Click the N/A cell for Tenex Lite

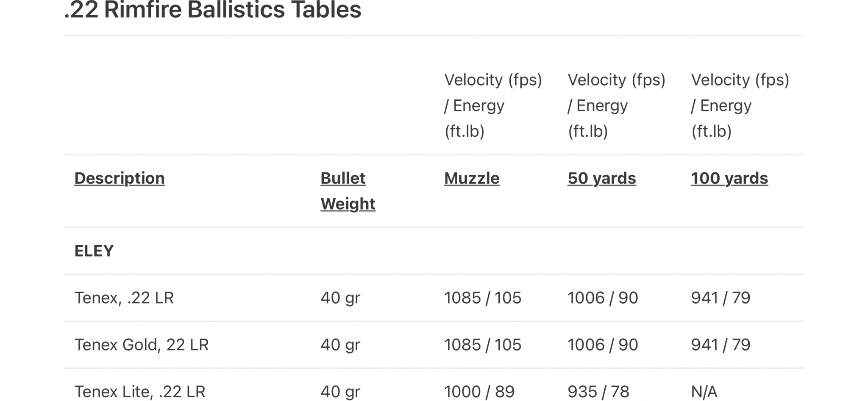point(704,392)
